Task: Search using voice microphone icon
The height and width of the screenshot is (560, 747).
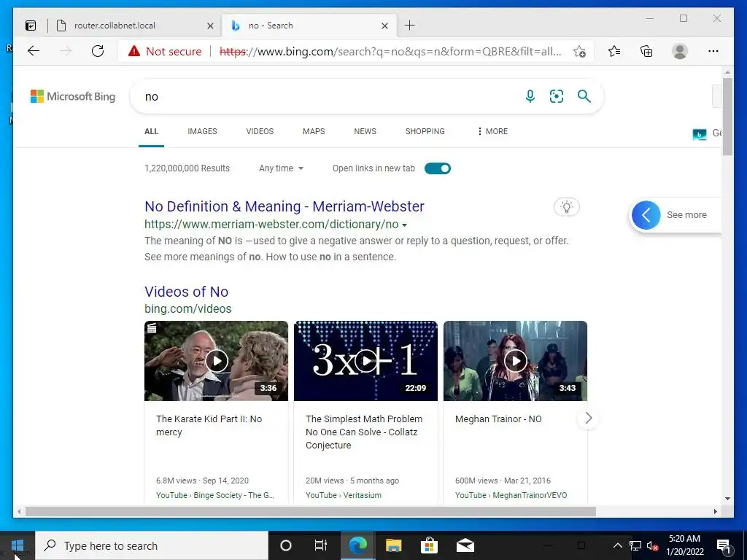Action: [x=530, y=96]
